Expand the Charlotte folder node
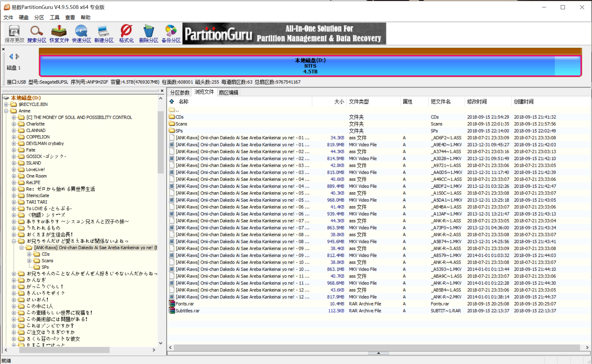 click(14, 124)
